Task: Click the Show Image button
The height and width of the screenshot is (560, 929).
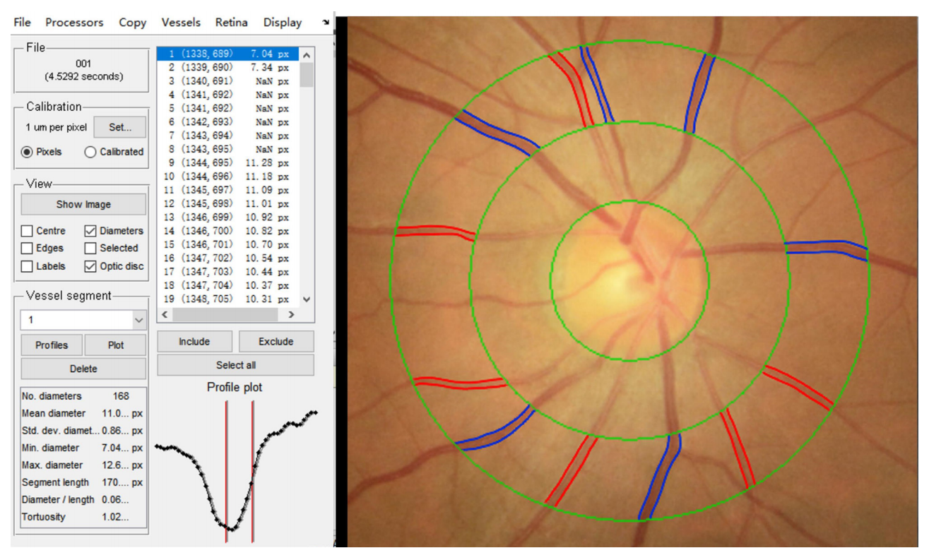Action: pyautogui.click(x=83, y=204)
